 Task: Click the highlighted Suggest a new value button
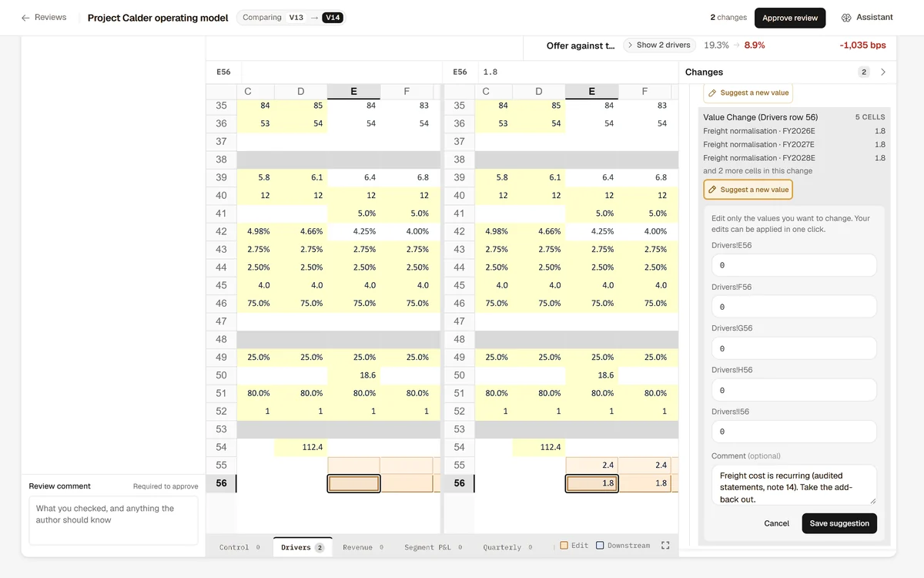tap(748, 190)
